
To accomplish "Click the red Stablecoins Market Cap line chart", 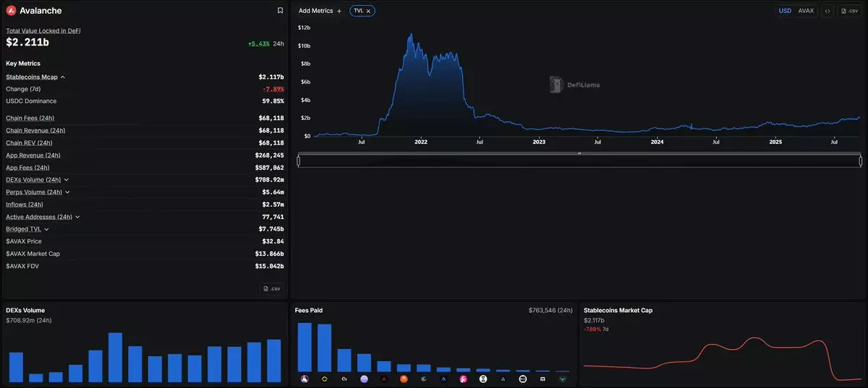I will [x=722, y=358].
